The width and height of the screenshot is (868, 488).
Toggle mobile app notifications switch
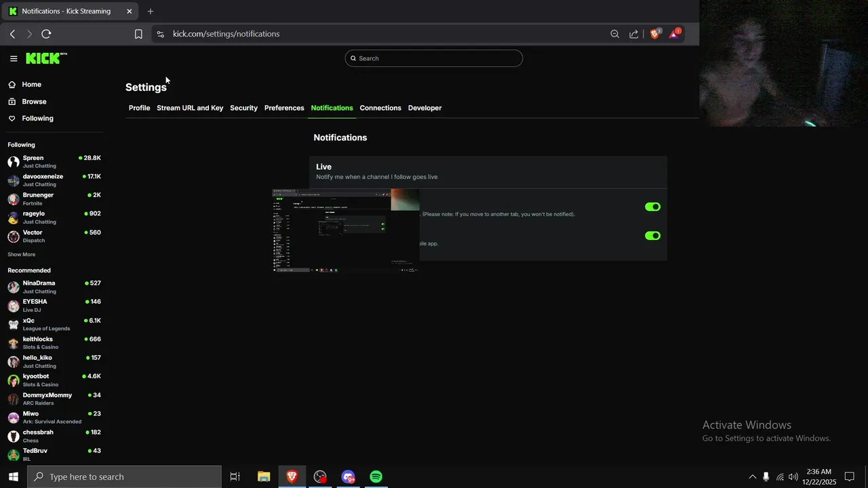(x=652, y=236)
